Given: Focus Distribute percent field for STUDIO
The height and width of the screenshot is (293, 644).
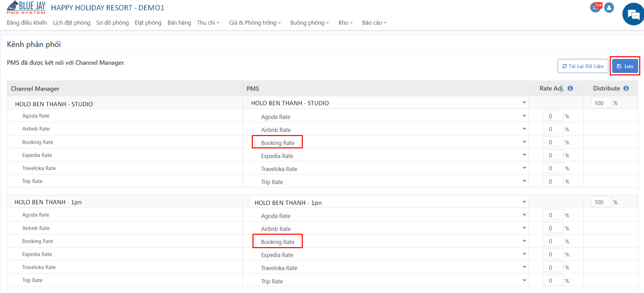Looking at the screenshot, I should [x=601, y=103].
